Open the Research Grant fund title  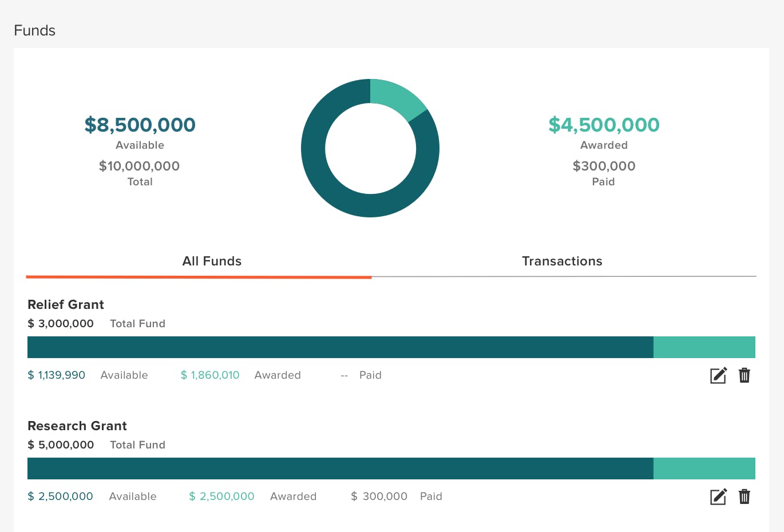tap(77, 426)
